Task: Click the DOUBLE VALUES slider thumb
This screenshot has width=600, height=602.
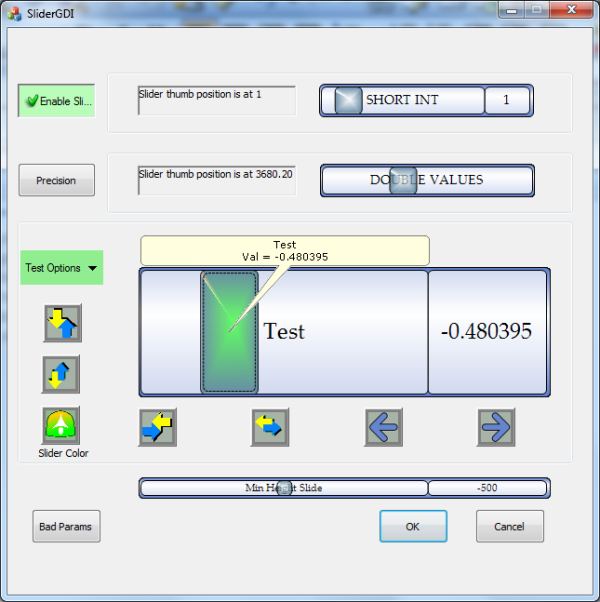Action: (x=403, y=180)
